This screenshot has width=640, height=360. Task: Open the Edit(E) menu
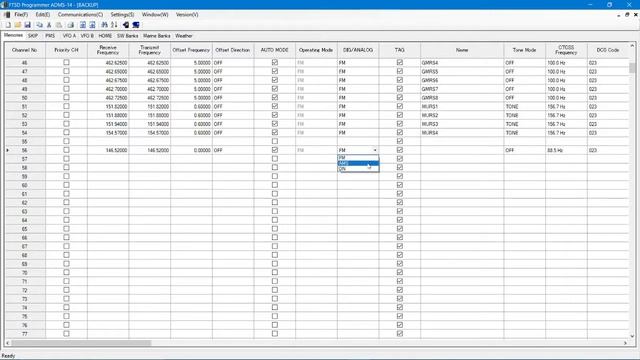[x=43, y=15]
